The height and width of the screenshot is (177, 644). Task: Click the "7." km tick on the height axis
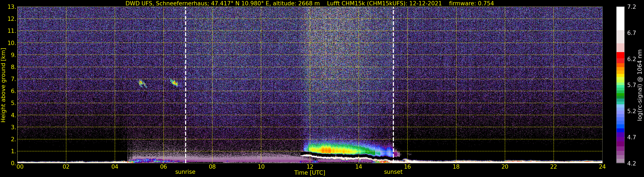click(13, 79)
